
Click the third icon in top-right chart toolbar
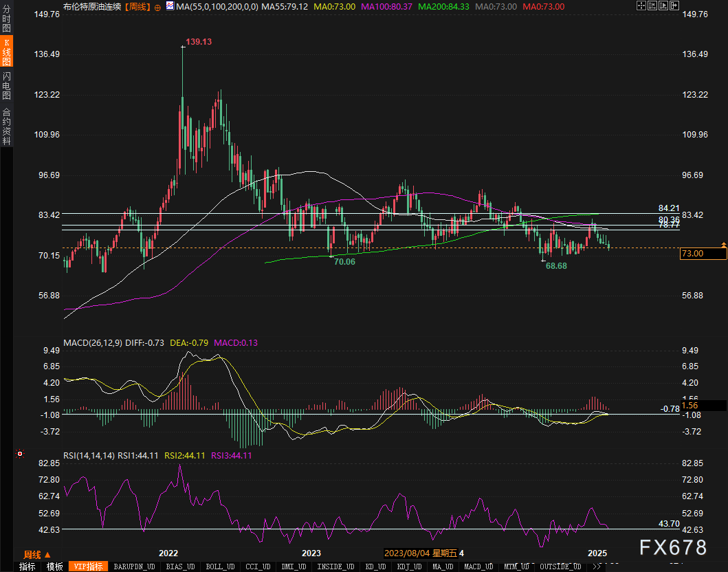(x=664, y=6)
